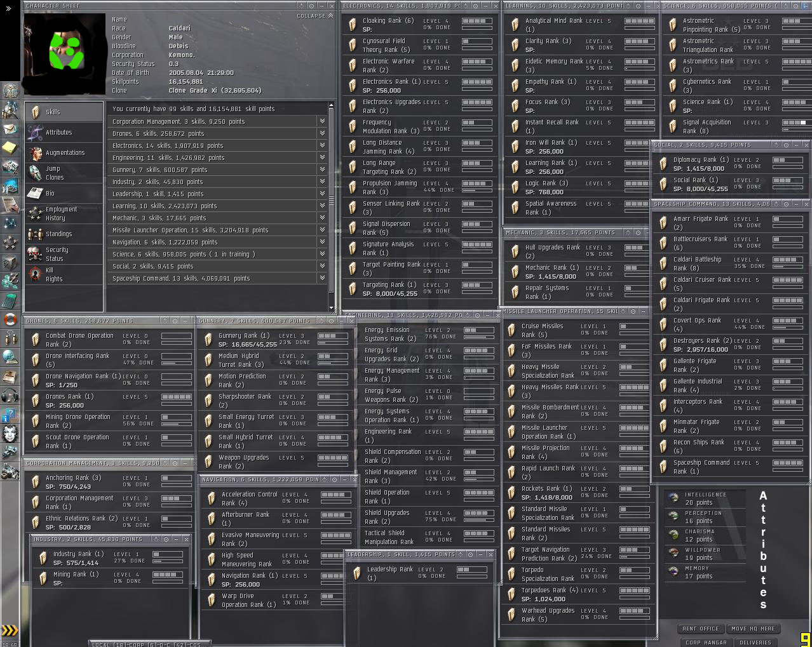Open the headphones jukebox icon in sidebar
The width and height of the screenshot is (812, 647).
(x=10, y=396)
